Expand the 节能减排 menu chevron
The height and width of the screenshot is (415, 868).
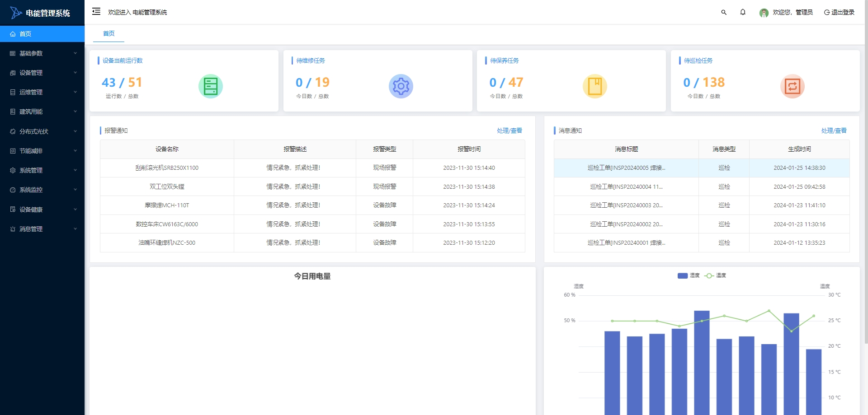click(75, 151)
